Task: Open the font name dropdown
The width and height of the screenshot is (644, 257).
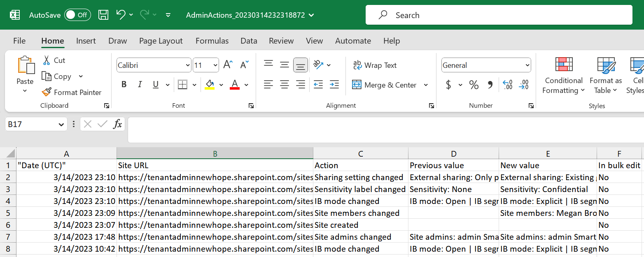Action: point(189,65)
